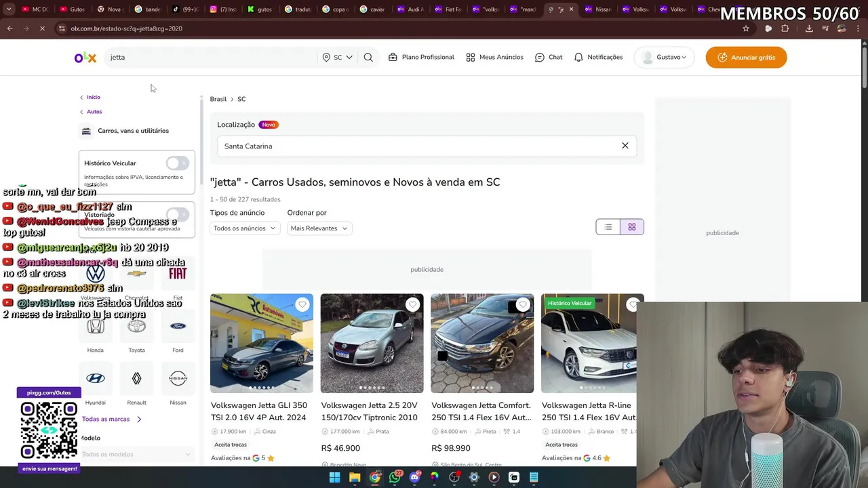Open Meus Anúncios
868x488 pixels.
coord(494,58)
